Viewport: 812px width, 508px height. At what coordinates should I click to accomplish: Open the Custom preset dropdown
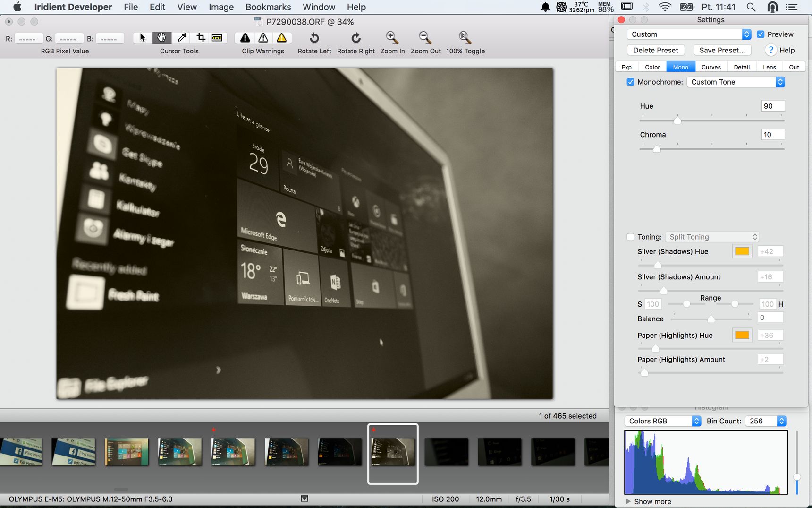[689, 34]
